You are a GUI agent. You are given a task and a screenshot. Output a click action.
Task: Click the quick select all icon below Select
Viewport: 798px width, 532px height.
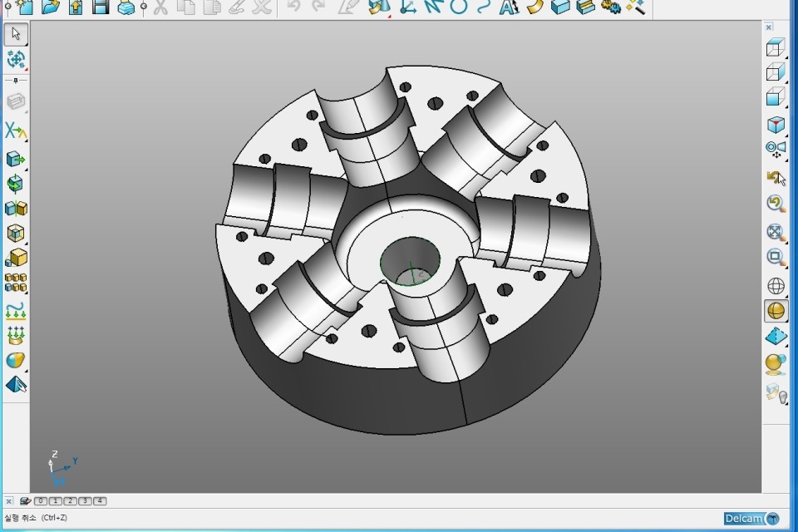click(16, 60)
